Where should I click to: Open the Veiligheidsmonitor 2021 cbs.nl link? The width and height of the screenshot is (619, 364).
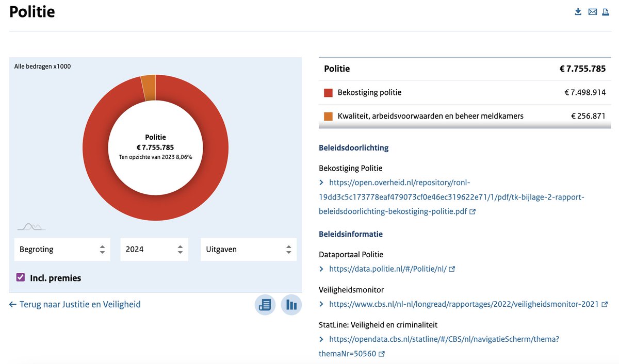point(464,304)
